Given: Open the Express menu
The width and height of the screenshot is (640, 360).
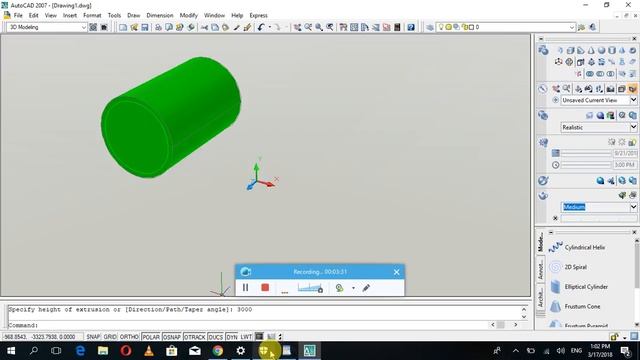Looking at the screenshot, I should pos(258,15).
